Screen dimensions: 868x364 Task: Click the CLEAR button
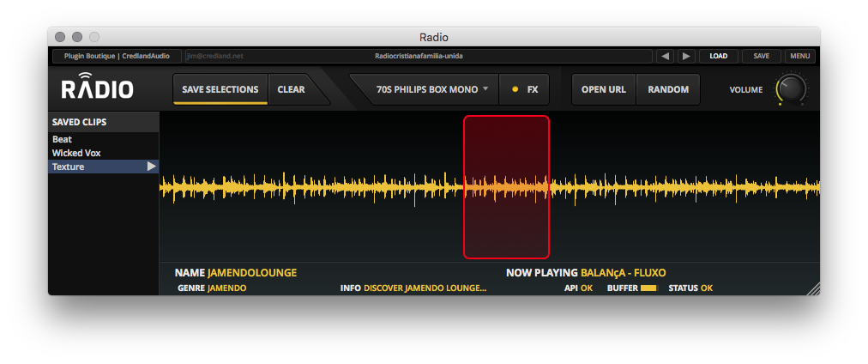(291, 89)
